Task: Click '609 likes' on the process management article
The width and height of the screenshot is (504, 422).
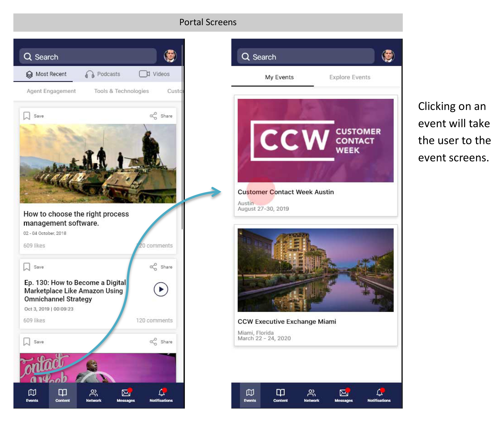Action: point(34,246)
